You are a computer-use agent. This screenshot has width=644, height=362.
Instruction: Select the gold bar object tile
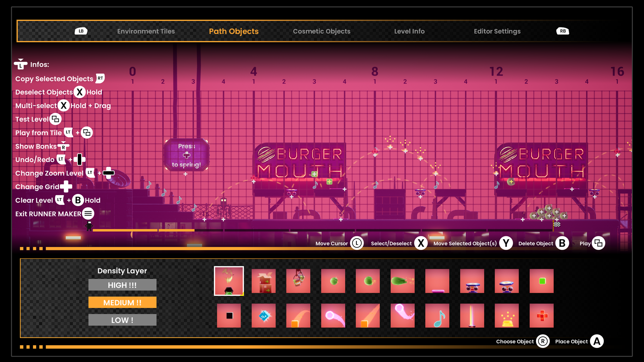[x=506, y=315]
